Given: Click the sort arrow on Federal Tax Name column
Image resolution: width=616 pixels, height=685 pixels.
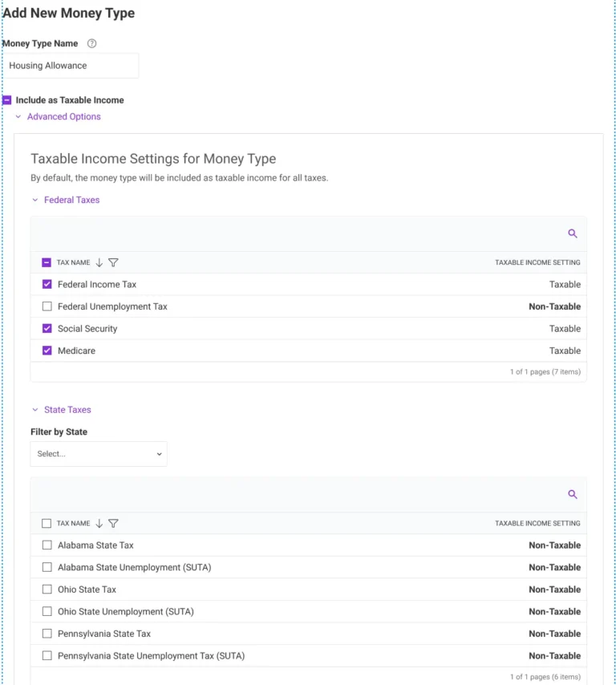Looking at the screenshot, I should coord(101,262).
